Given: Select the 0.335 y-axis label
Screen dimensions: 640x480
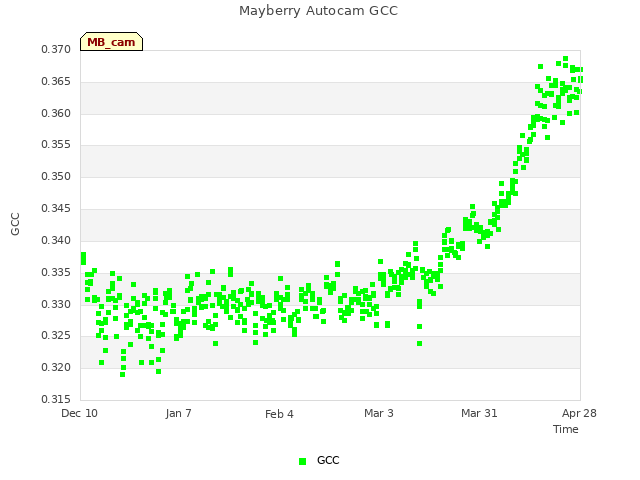Looking at the screenshot, I should (x=56, y=272).
